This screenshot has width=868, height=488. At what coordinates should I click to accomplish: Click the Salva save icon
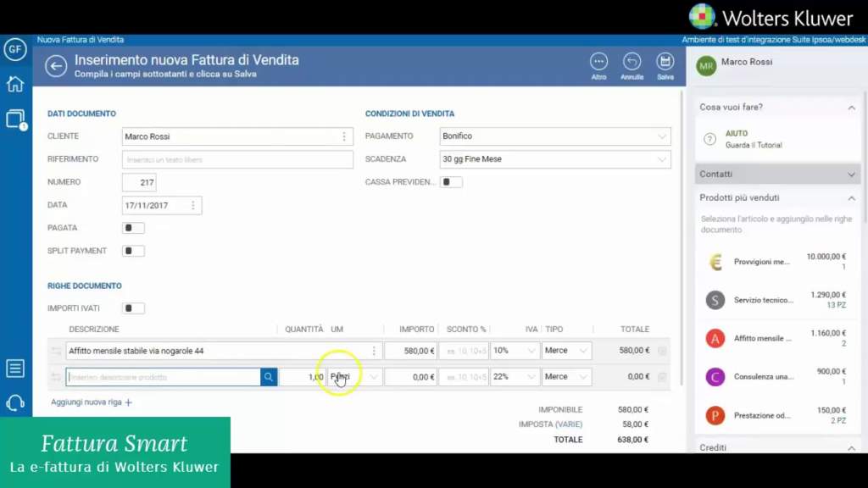(x=665, y=62)
